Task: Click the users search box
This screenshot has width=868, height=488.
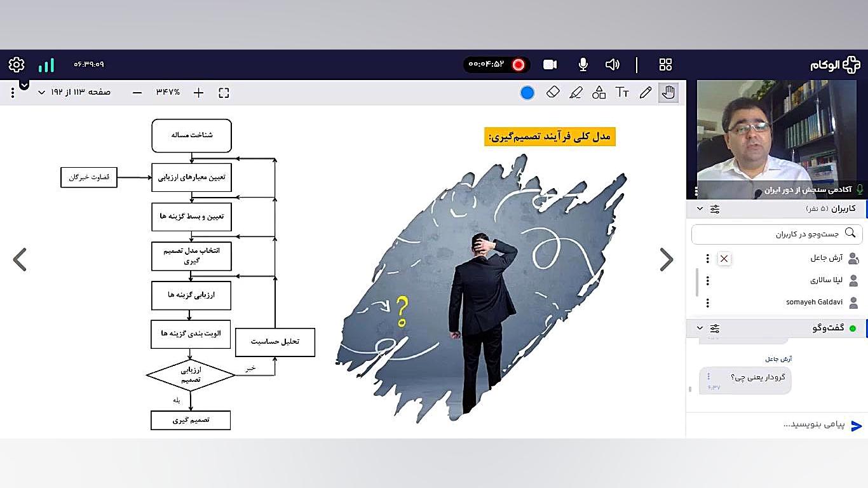Action: pos(777,234)
